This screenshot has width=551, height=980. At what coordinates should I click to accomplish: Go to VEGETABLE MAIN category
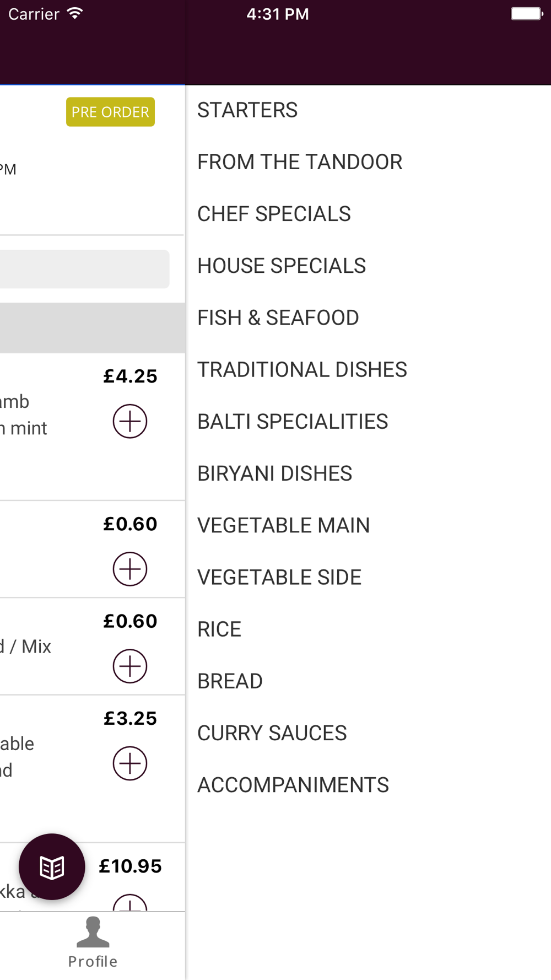[283, 525]
